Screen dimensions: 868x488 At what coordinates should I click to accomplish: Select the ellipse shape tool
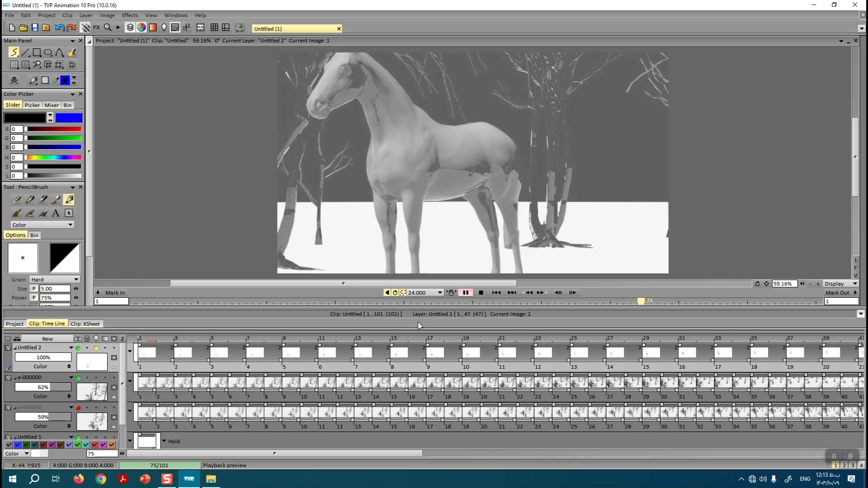point(48,52)
